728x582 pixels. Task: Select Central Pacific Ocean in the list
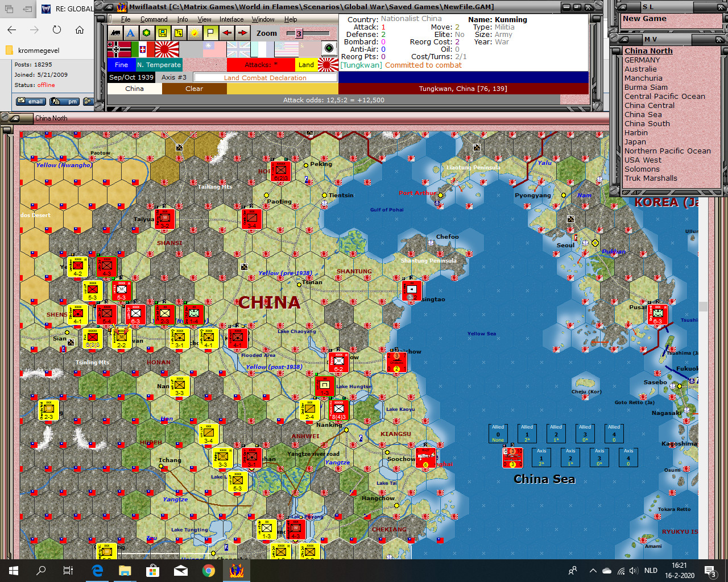click(665, 97)
